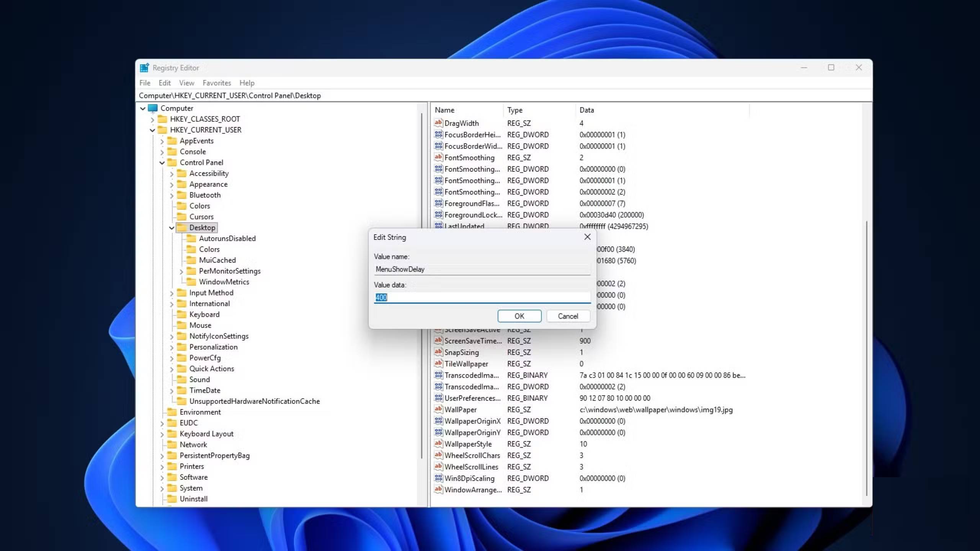This screenshot has width=980, height=551.
Task: Click the UserPreferences binary value icon
Action: click(438, 398)
